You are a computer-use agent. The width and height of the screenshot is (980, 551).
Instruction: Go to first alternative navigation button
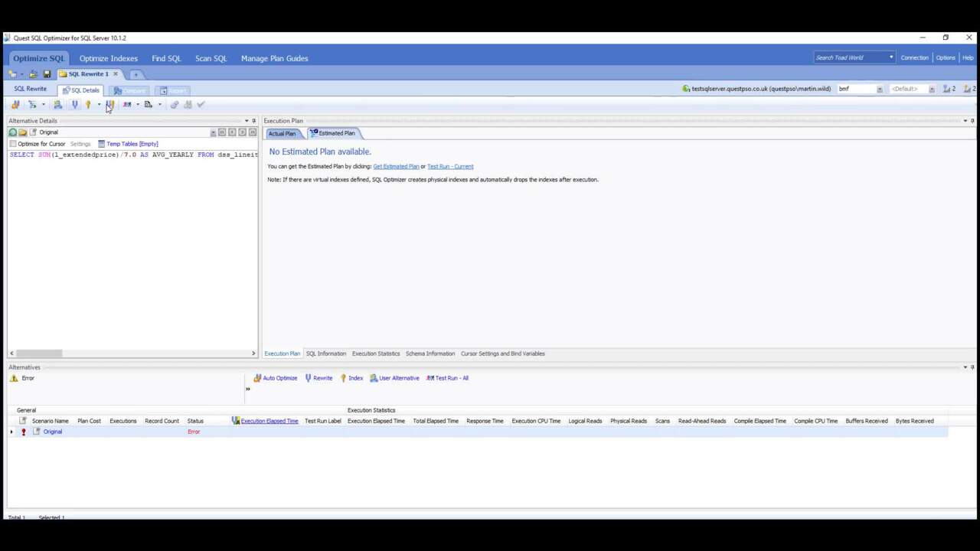click(222, 132)
